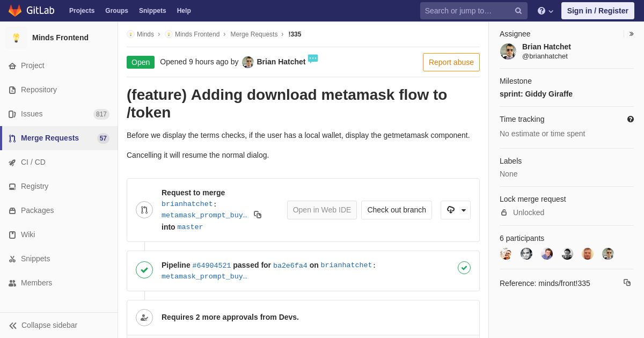Click Sign in / Register button
Image resolution: width=644 pixels, height=338 pixels.
(x=597, y=11)
